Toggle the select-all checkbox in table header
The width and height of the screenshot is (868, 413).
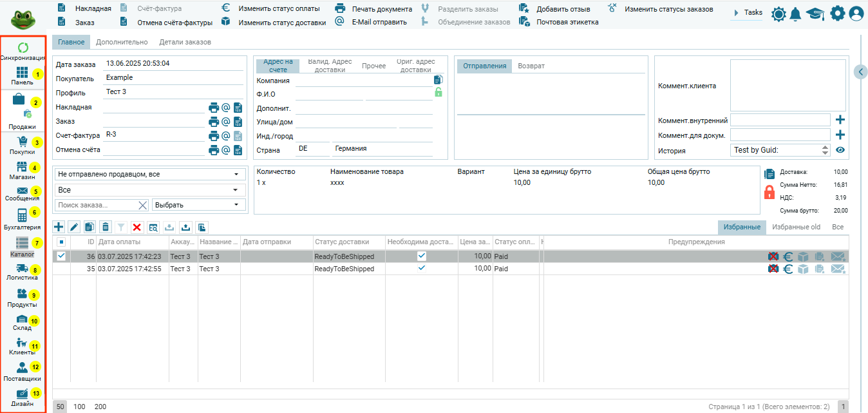[x=61, y=242]
